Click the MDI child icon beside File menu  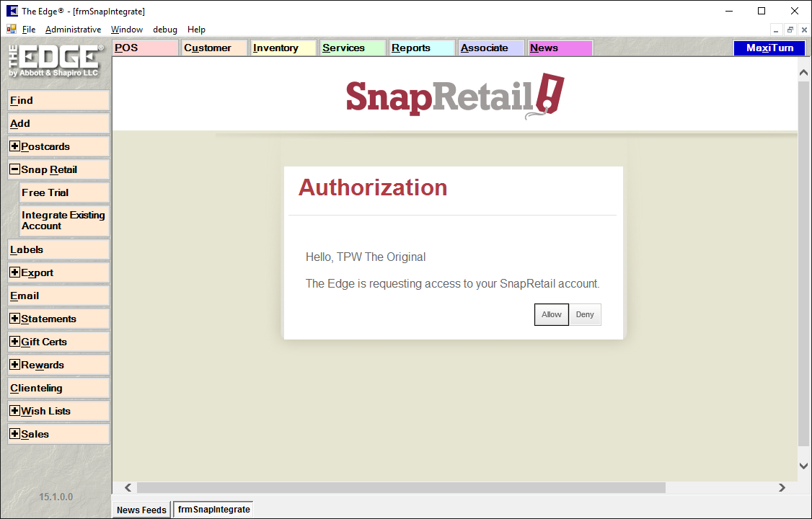click(12, 30)
